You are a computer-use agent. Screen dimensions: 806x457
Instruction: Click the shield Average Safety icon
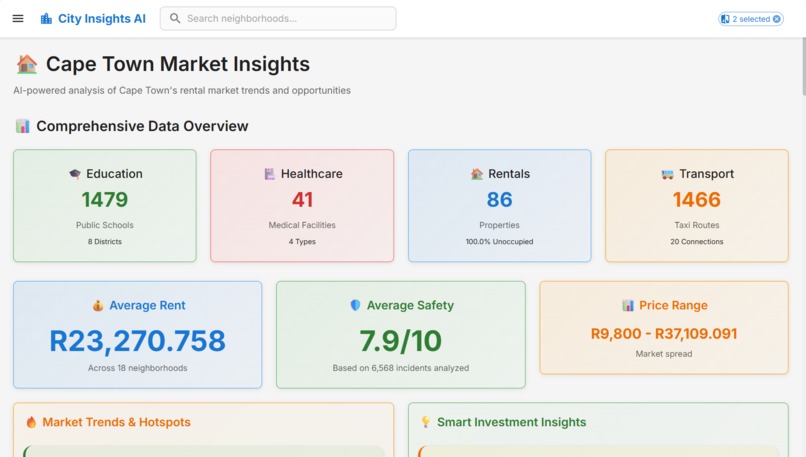pos(355,305)
